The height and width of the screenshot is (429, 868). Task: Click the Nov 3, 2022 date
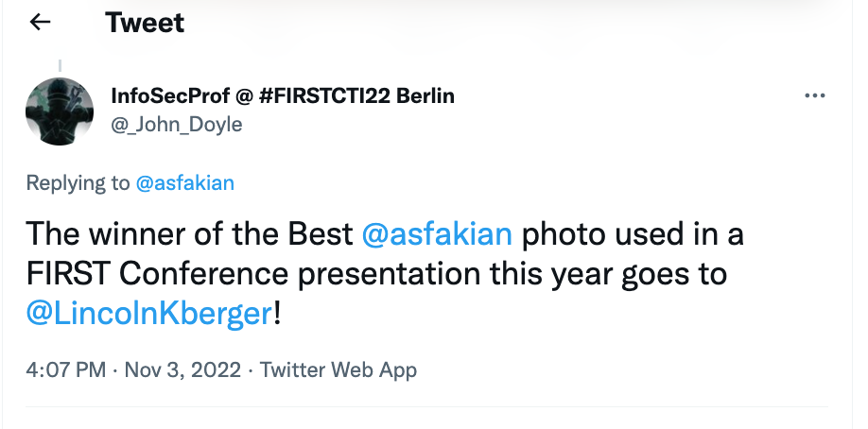[181, 369]
